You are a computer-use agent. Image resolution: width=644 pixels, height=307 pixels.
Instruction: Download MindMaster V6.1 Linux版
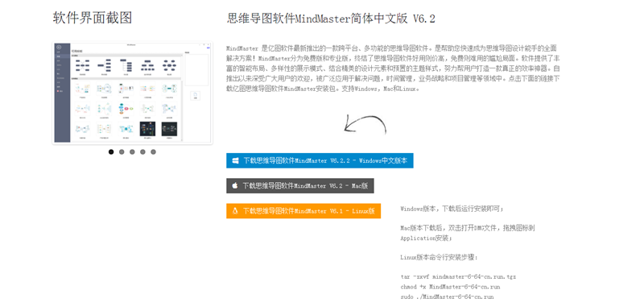coord(303,211)
